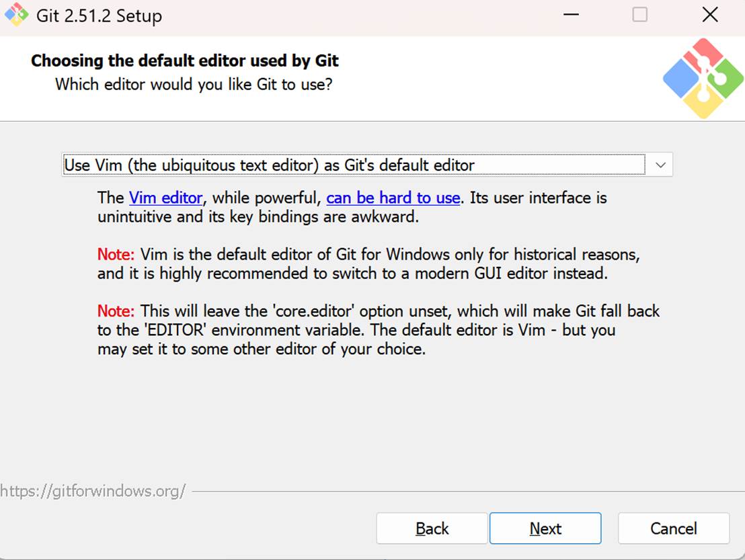Open the 'Vim editor' hyperlink
Screen dimensions: 745x560
(x=166, y=198)
